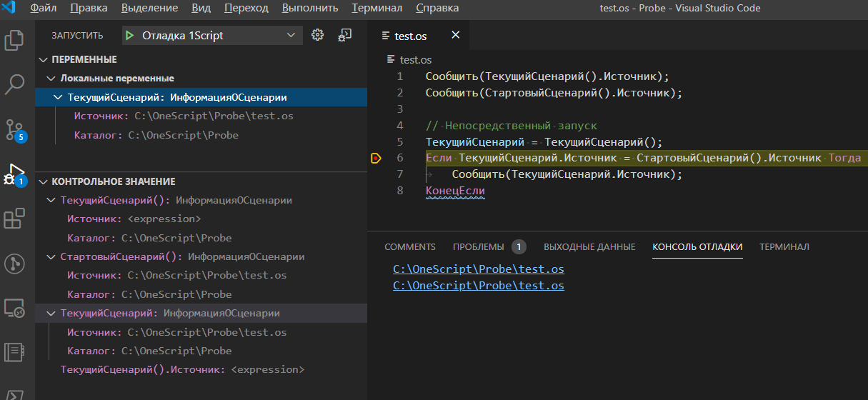Select Каталог row under СтартовыйСценарий() watch
Screen dimensions: 868x400
click(x=201, y=294)
